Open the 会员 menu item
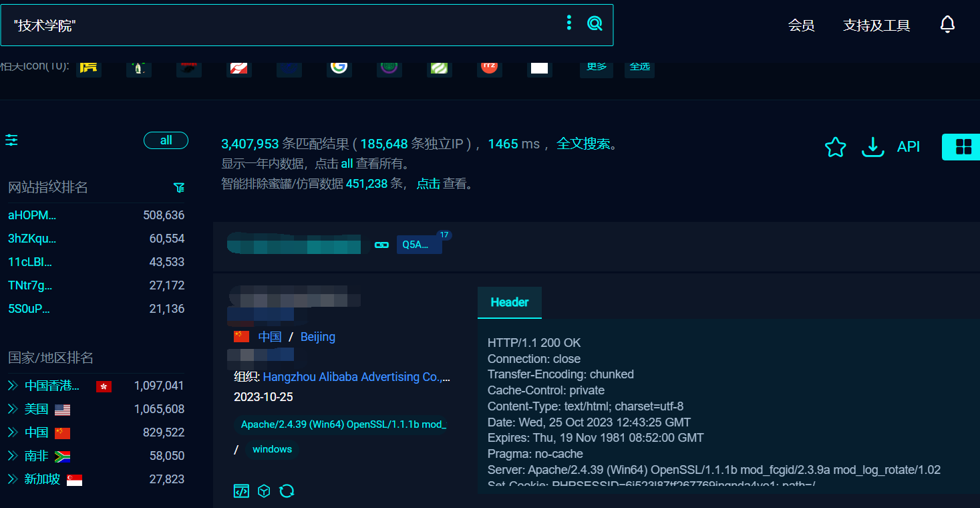The width and height of the screenshot is (980, 508). (801, 26)
